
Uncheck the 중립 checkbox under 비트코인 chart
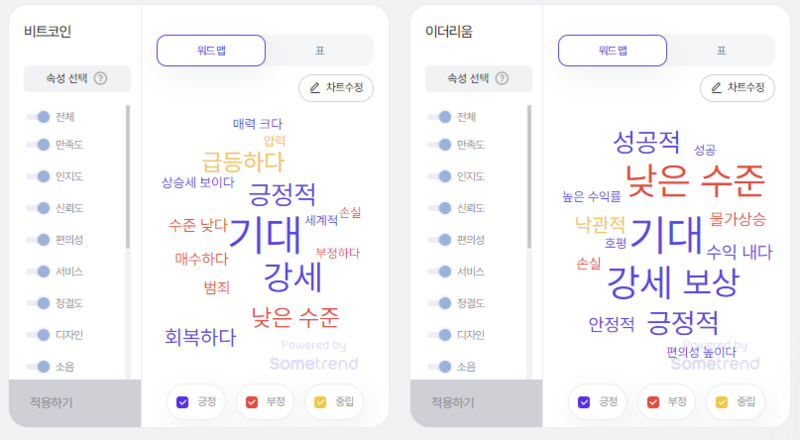coord(320,402)
